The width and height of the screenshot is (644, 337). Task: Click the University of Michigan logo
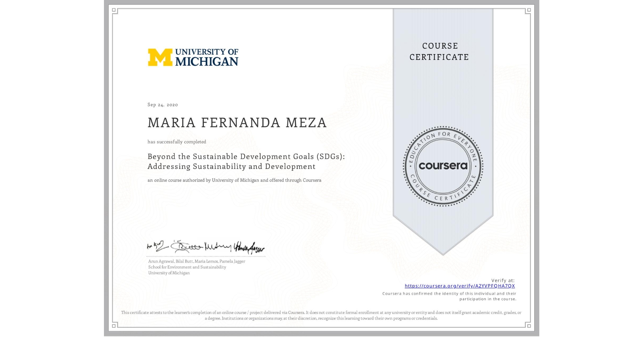(193, 57)
